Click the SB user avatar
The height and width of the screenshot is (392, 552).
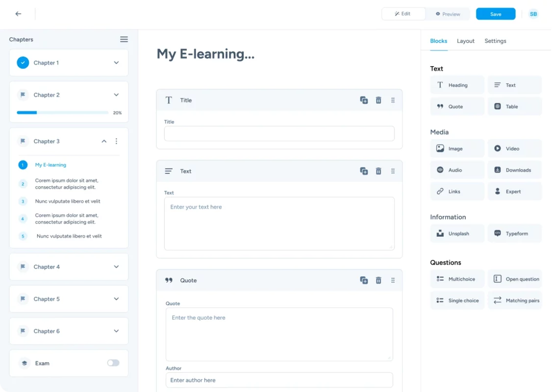533,14
